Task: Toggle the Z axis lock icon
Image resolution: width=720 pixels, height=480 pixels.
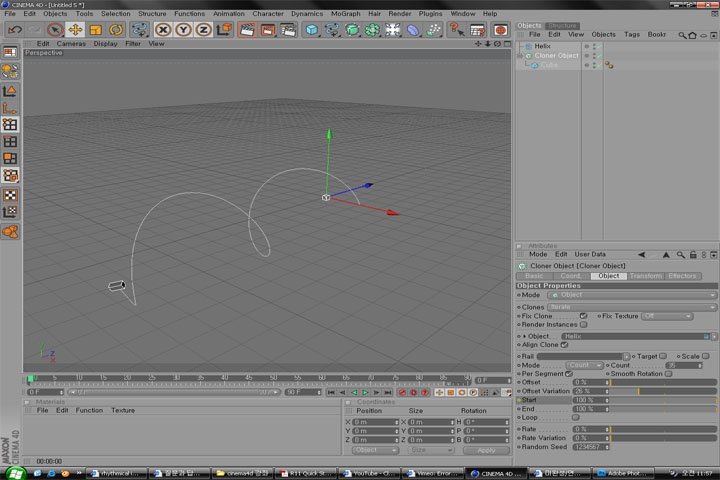Action: 203,30
